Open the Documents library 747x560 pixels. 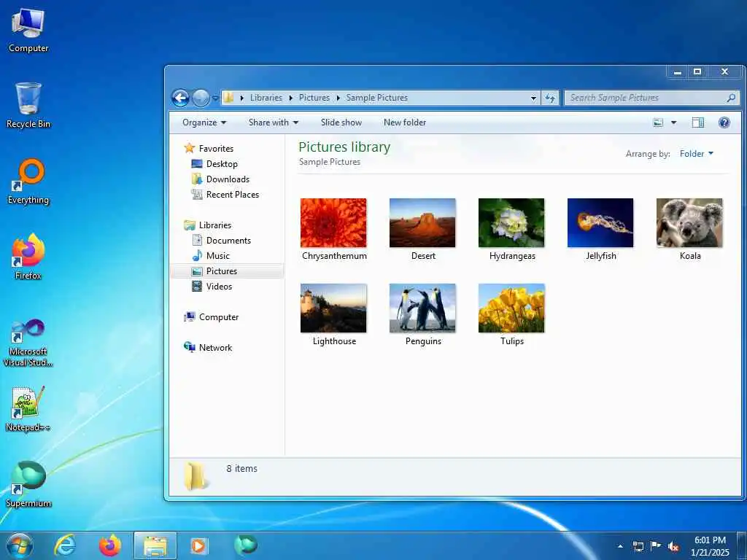click(228, 241)
